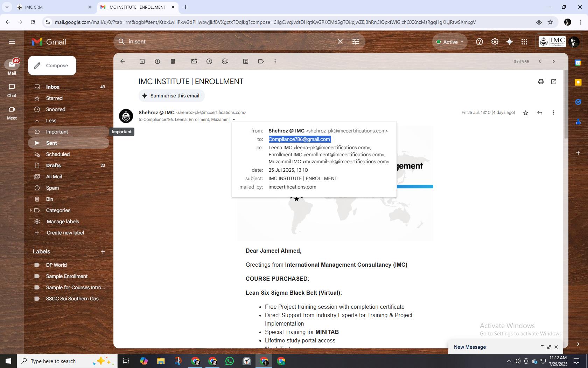588x368 pixels.
Task: Open More options in email toolbar
Action: [275, 61]
